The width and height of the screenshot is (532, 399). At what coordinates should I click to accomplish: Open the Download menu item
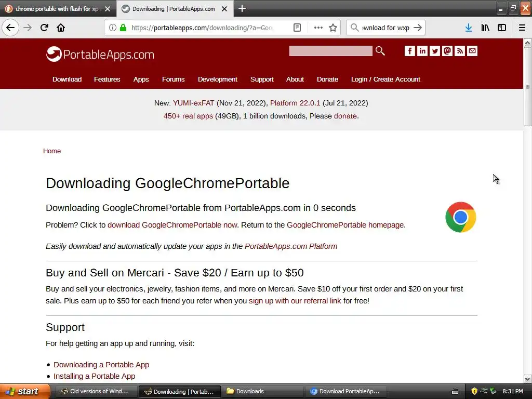[x=67, y=79]
